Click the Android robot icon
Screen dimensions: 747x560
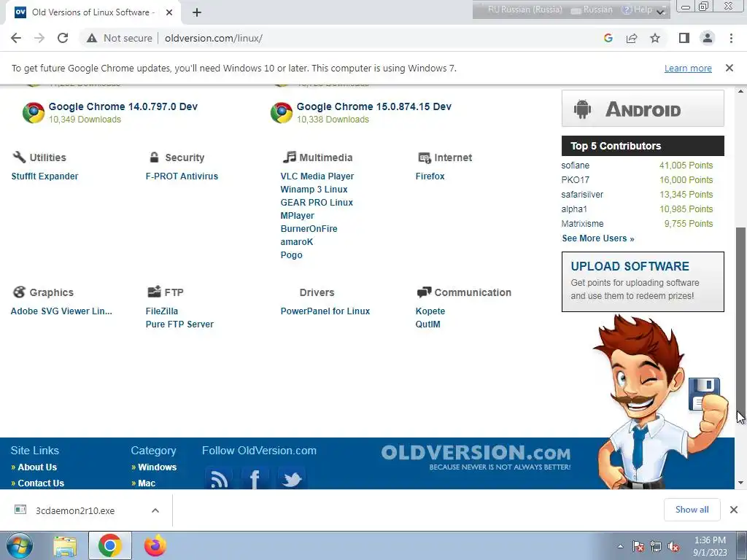point(582,109)
